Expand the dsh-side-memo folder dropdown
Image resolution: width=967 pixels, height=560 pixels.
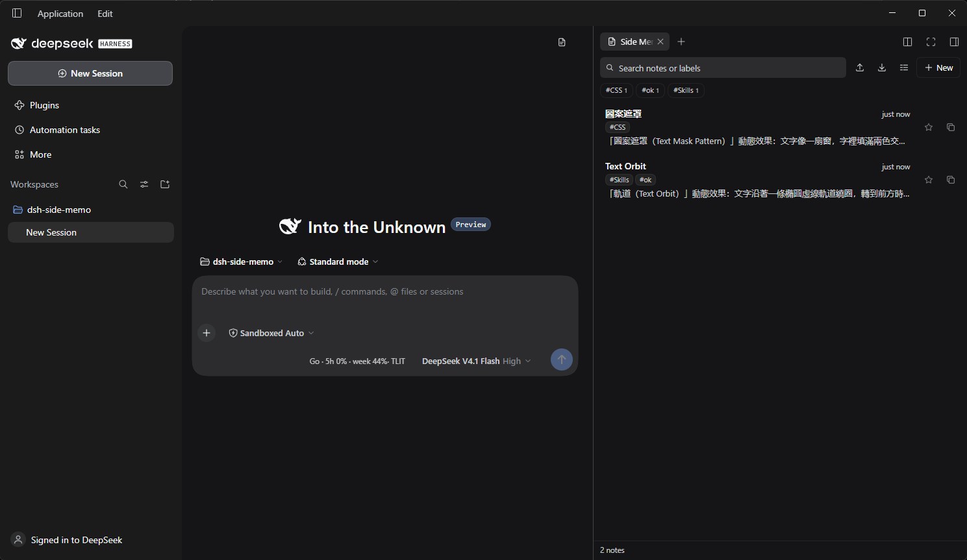pos(242,262)
